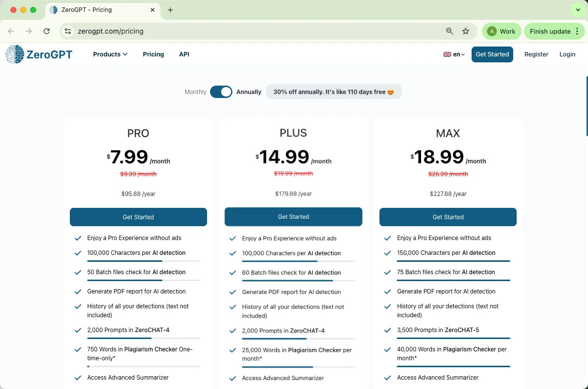Click MAX 'Generate PDF report for AI detection'

tap(446, 291)
